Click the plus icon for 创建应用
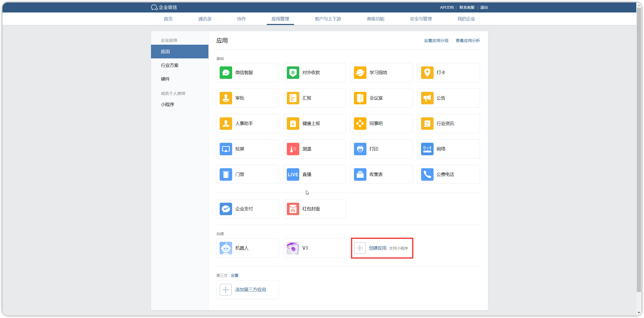The image size is (644, 318). (x=359, y=248)
